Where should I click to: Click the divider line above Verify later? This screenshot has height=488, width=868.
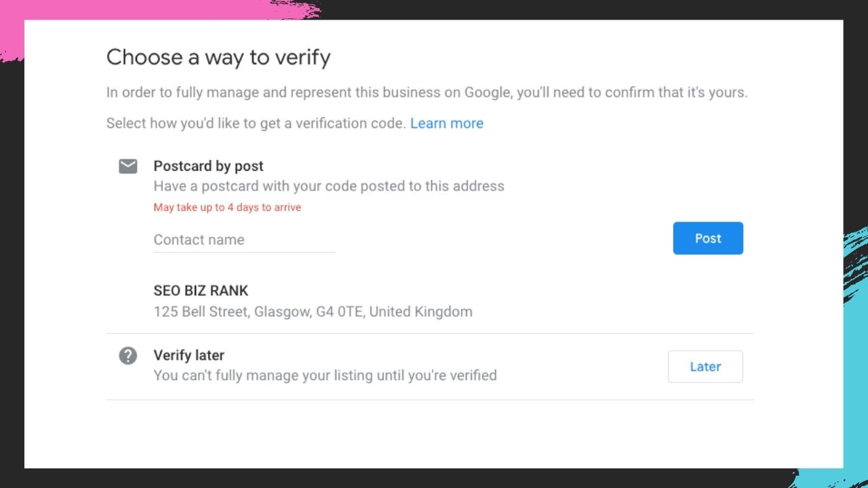point(430,333)
